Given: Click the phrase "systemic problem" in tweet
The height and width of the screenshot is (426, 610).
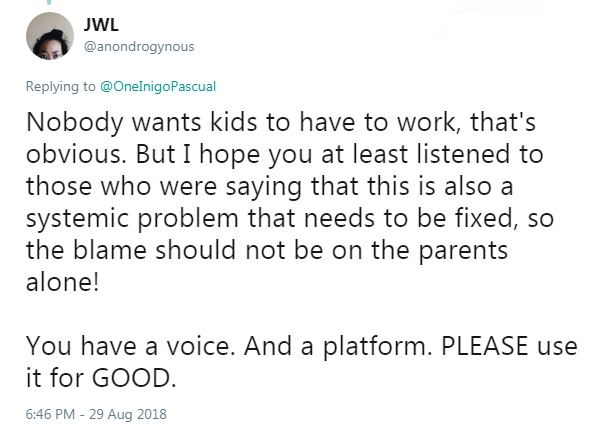Looking at the screenshot, I should pyautogui.click(x=132, y=219).
